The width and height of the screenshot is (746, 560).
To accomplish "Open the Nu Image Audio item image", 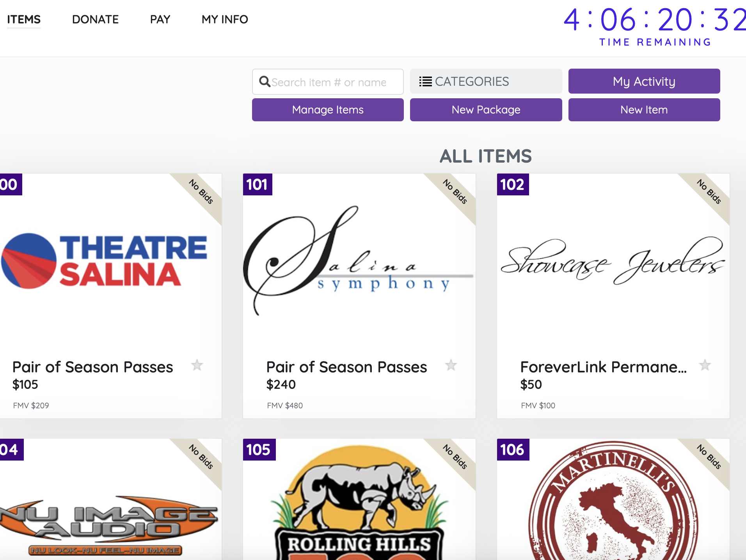I will [109, 525].
